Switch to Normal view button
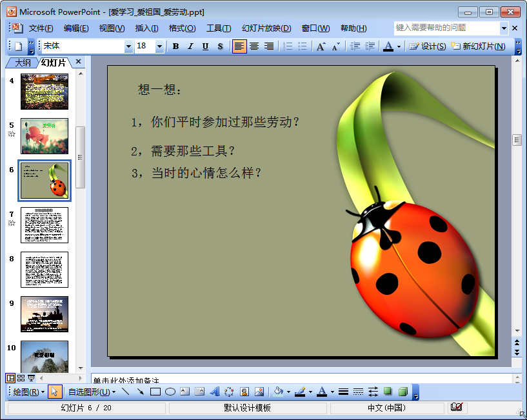The width and height of the screenshot is (527, 420). point(10,378)
